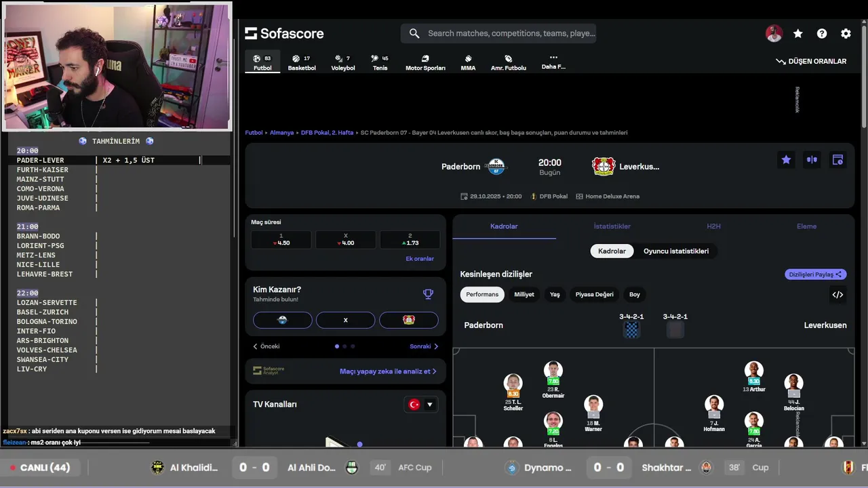Open the settings gear icon
The width and height of the screenshot is (868, 488).
click(x=846, y=33)
